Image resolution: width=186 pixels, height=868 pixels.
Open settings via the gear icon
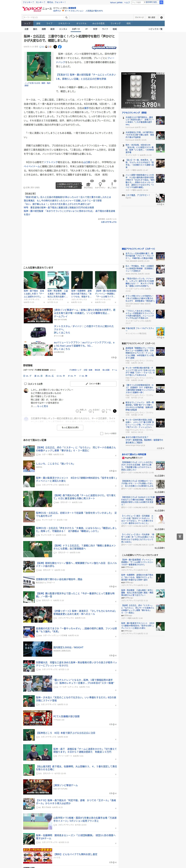pos(161,18)
